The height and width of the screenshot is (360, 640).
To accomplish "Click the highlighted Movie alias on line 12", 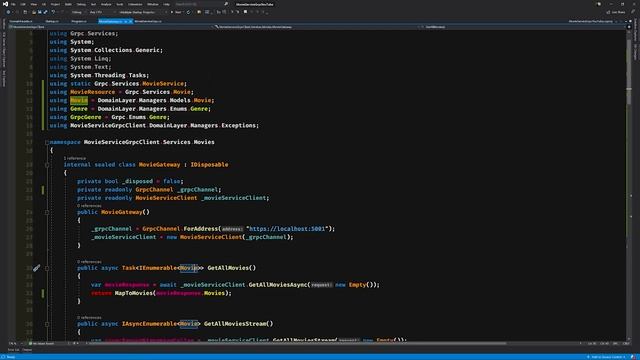I will (79, 100).
